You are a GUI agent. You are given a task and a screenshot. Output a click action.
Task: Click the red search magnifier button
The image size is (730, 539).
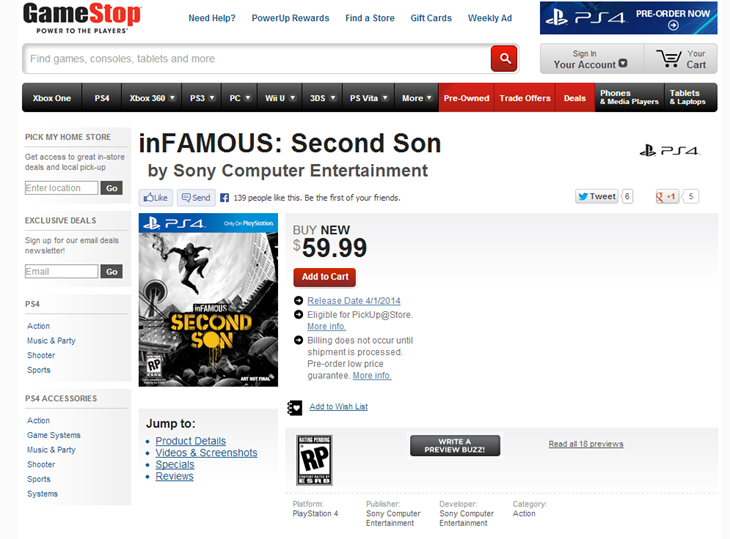pos(504,58)
